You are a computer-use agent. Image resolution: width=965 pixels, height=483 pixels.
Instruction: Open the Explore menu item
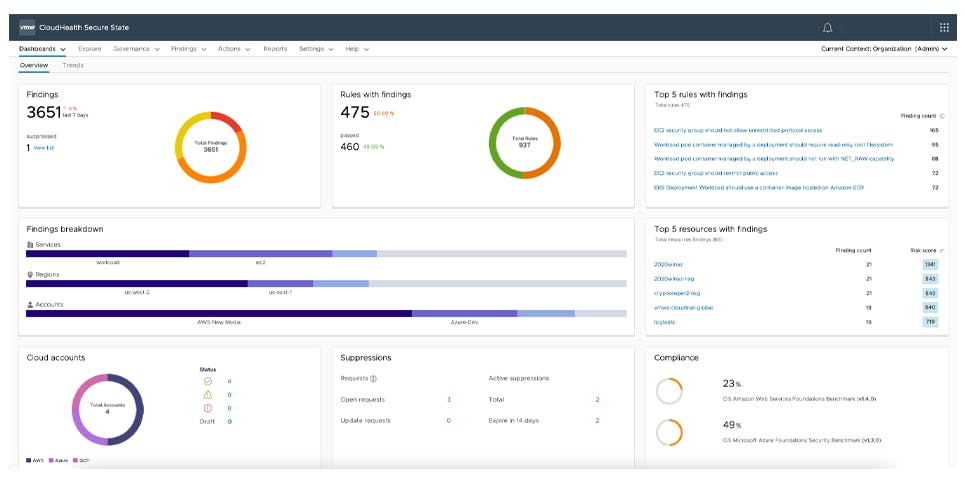coord(90,48)
